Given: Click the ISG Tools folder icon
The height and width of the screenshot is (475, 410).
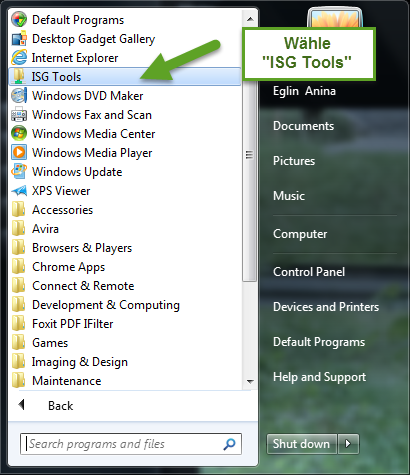Looking at the screenshot, I should click(x=19, y=77).
